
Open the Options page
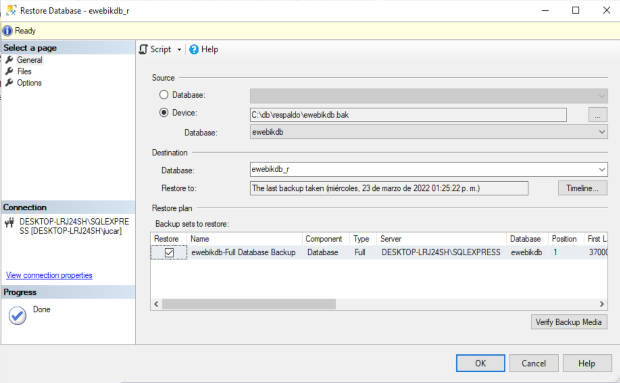tap(29, 83)
